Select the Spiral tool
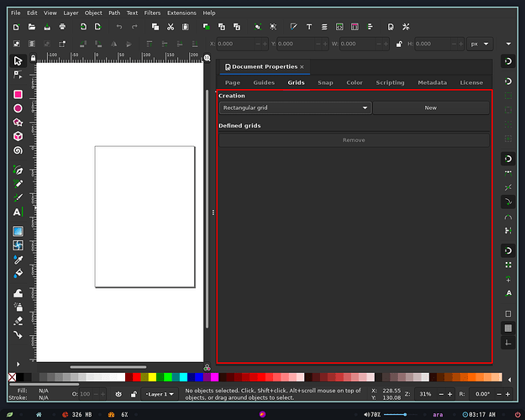This screenshot has height=420, width=525. click(x=18, y=150)
